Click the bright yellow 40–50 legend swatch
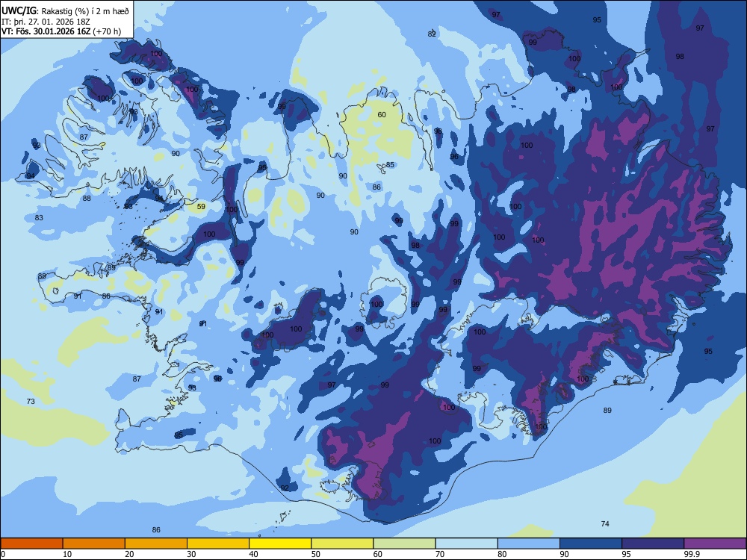The width and height of the screenshot is (747, 560). [x=280, y=544]
